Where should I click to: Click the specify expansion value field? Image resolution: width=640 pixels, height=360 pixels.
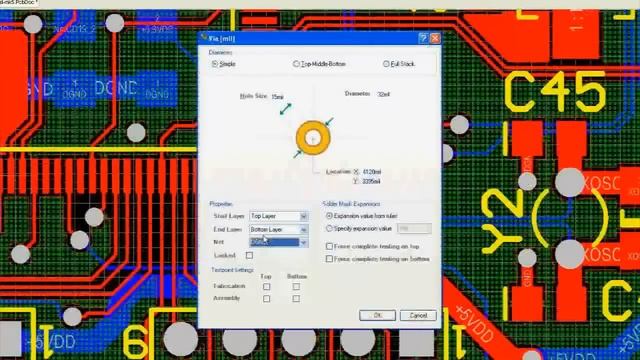tap(414, 229)
